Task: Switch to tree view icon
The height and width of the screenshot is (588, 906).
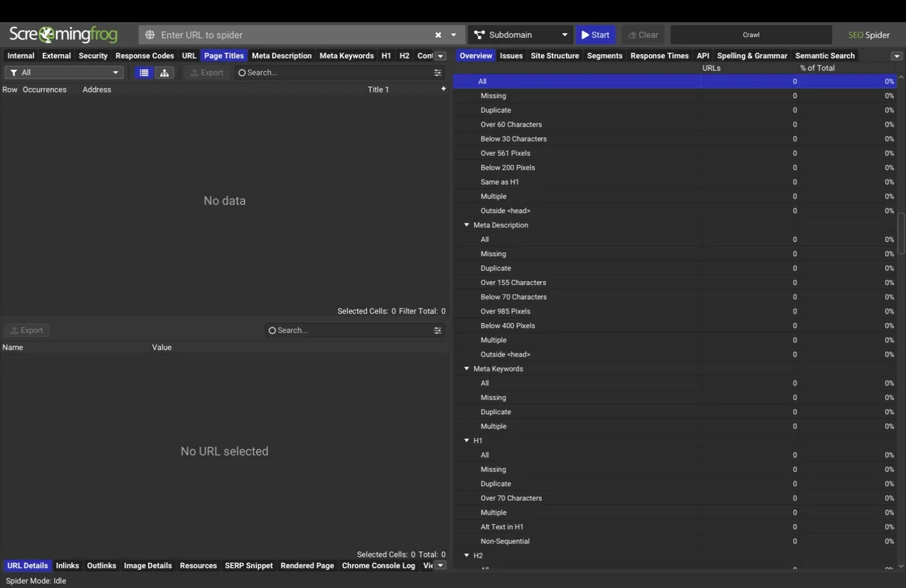Action: [164, 73]
